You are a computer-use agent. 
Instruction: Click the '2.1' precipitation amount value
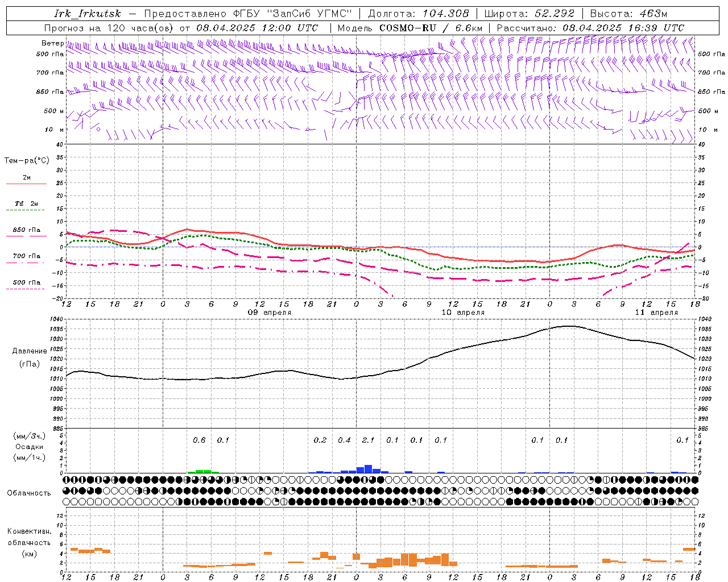click(x=369, y=440)
